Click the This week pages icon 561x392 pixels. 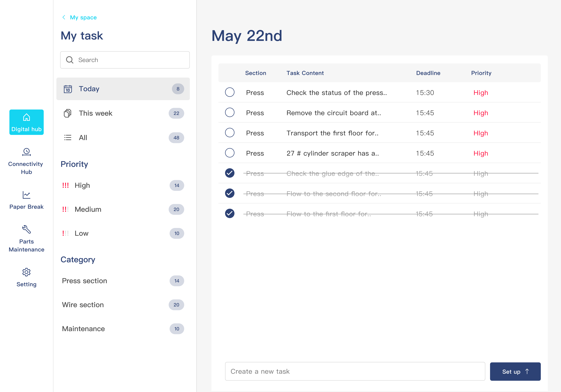pyautogui.click(x=68, y=113)
